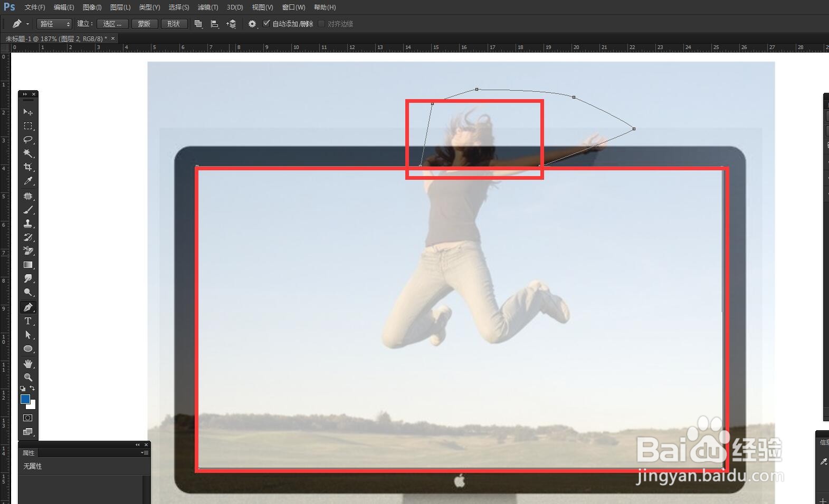Select the Dodge tool

28,292
